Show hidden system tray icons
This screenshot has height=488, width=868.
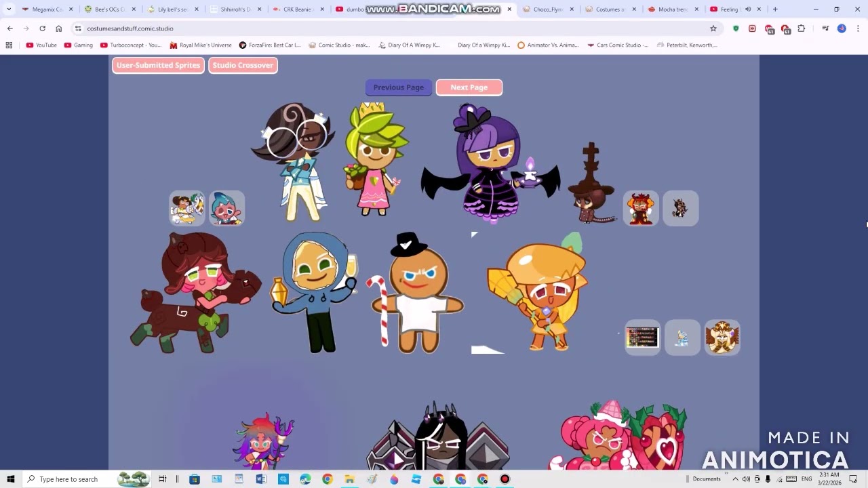coord(735,479)
